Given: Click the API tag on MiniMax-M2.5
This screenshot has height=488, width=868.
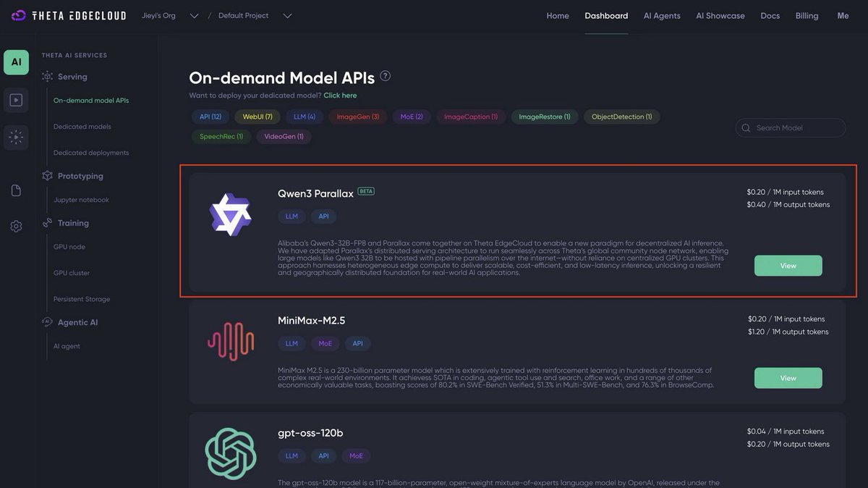Looking at the screenshot, I should pos(358,343).
